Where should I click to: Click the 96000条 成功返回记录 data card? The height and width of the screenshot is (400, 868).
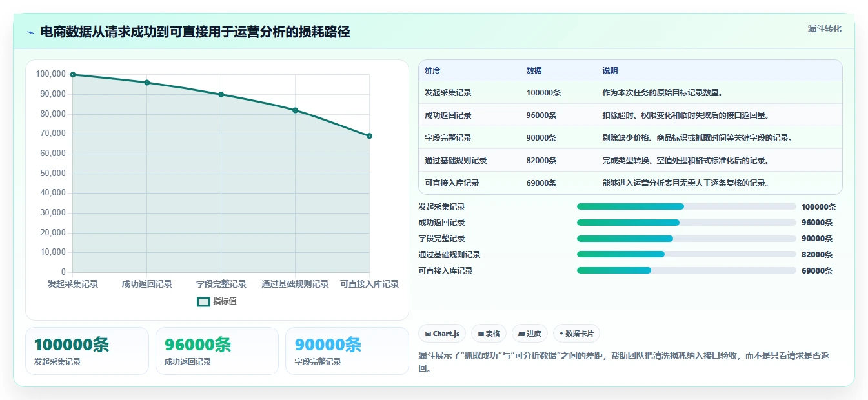point(217,351)
